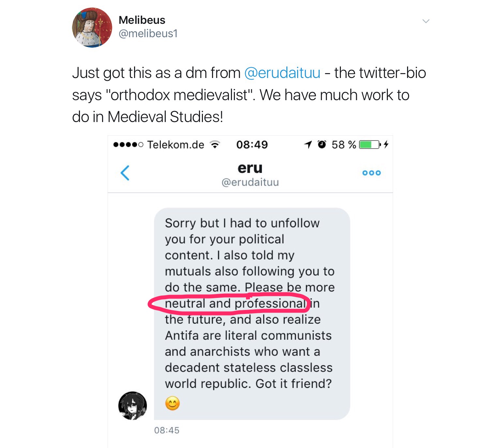The image size is (501, 448).
Task: Tap the battery indicator in status bar
Action: pyautogui.click(x=370, y=145)
